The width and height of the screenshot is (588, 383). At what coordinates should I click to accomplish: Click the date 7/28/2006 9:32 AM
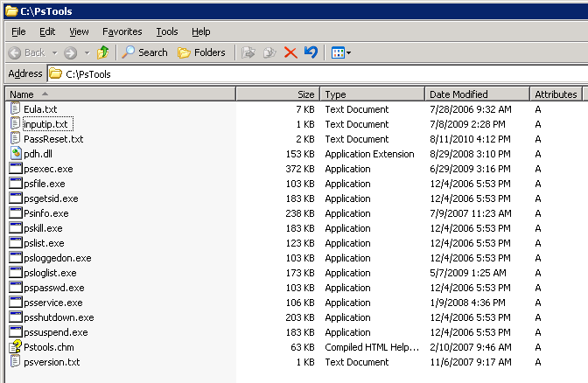(471, 109)
